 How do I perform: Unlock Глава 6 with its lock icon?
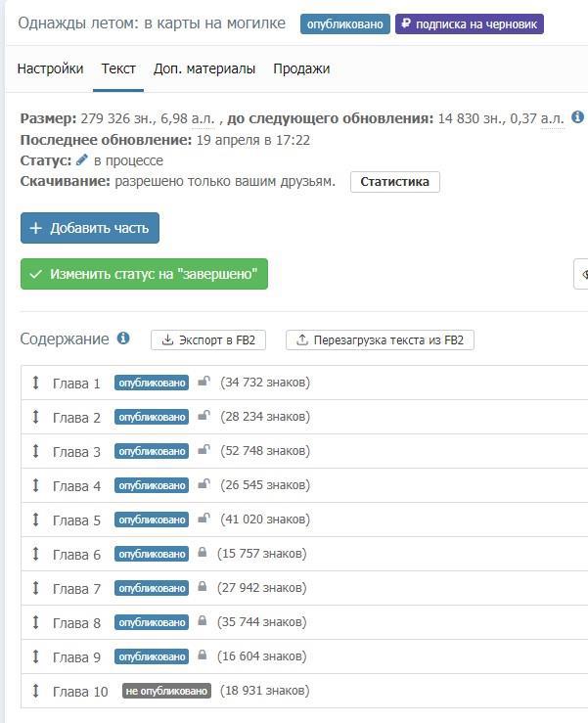pyautogui.click(x=203, y=554)
